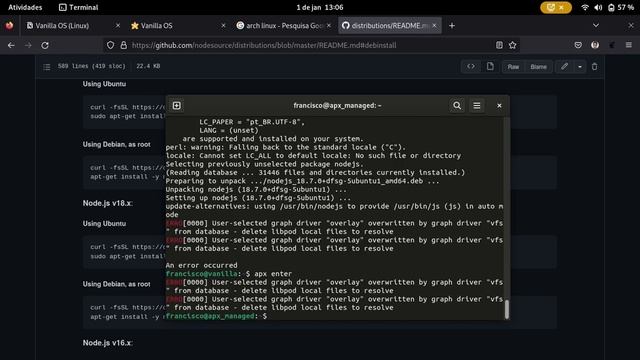
Task: Click Node.js v16.x heading
Action: point(107,343)
